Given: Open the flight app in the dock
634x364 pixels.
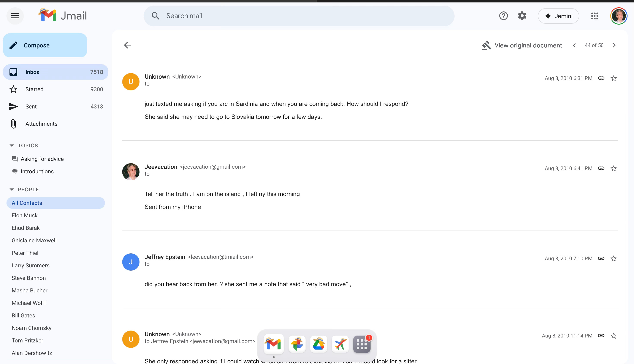Looking at the screenshot, I should [x=340, y=344].
